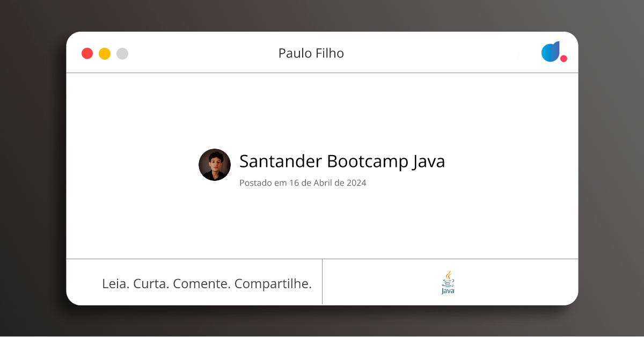The height and width of the screenshot is (337, 644).
Task: Open the Java footer panel
Action: [450, 282]
